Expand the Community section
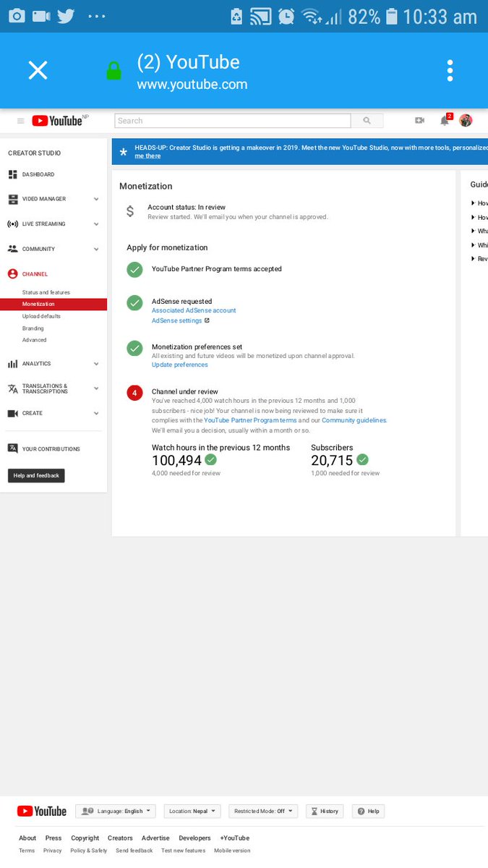 click(53, 249)
